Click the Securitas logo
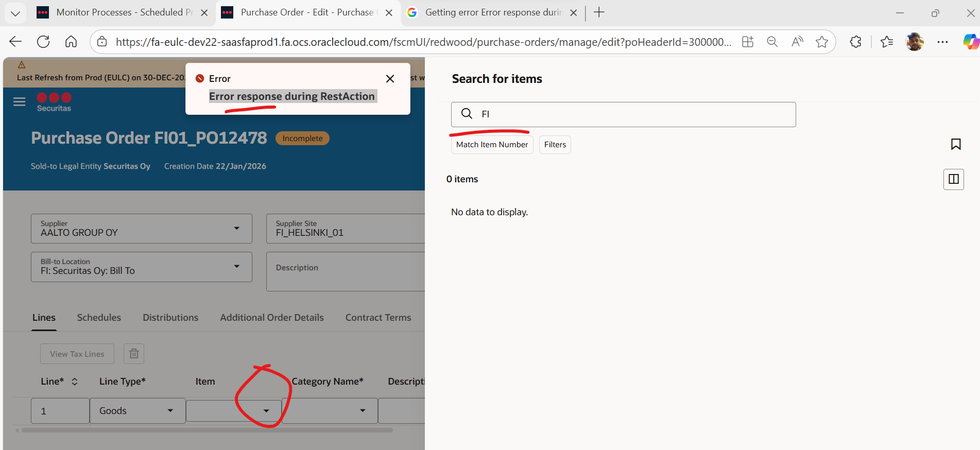The height and width of the screenshot is (450, 980). click(54, 102)
